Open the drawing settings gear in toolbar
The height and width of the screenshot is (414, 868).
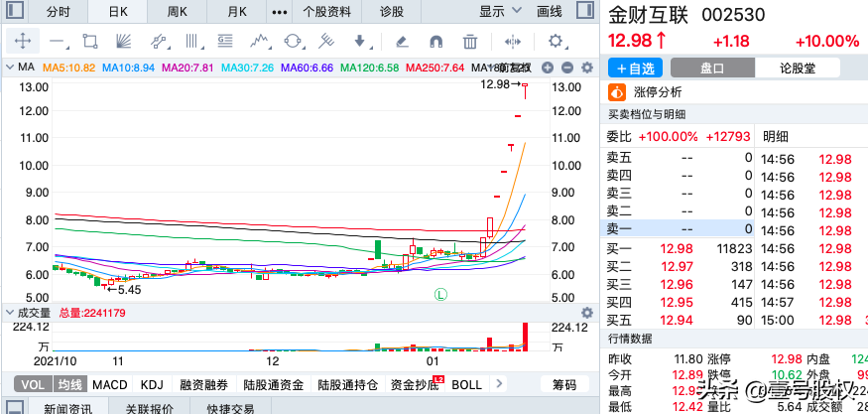pyautogui.click(x=556, y=41)
